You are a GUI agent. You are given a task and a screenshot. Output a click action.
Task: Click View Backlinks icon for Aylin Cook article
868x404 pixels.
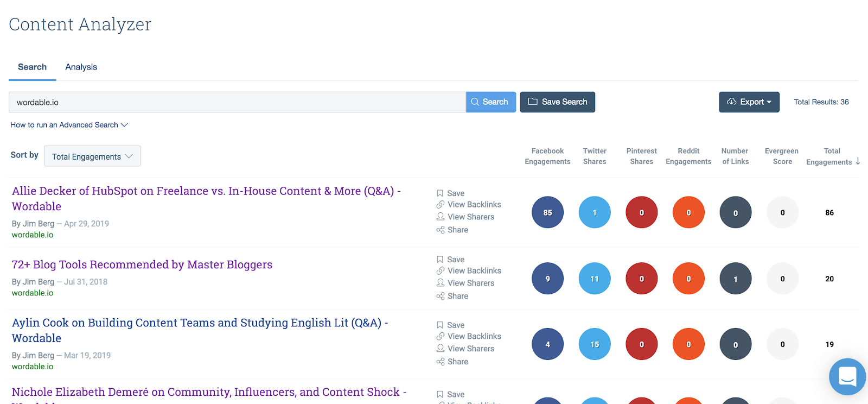click(441, 337)
